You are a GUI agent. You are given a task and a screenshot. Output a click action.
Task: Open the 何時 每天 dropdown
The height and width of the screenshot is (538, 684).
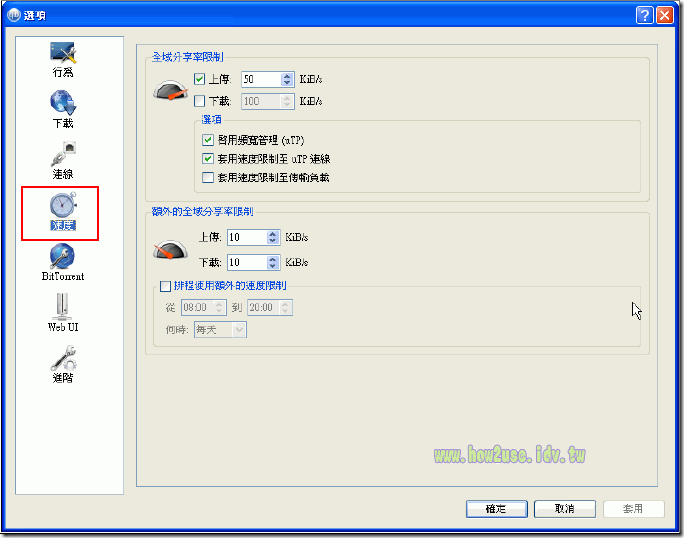[221, 329]
